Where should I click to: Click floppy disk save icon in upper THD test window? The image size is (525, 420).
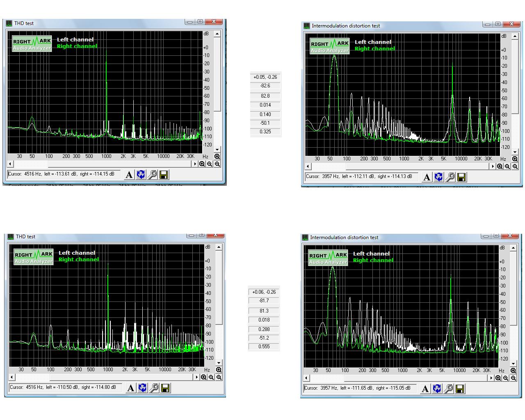(x=164, y=175)
